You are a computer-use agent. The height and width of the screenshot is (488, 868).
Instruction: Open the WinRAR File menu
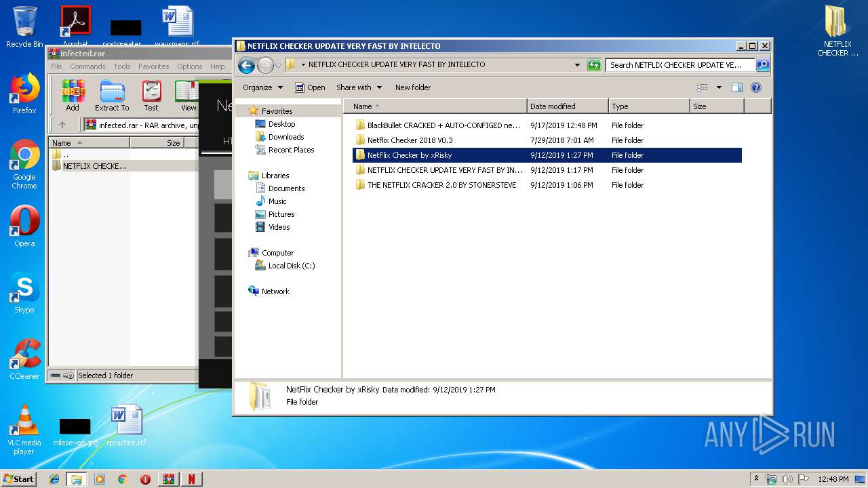56,66
